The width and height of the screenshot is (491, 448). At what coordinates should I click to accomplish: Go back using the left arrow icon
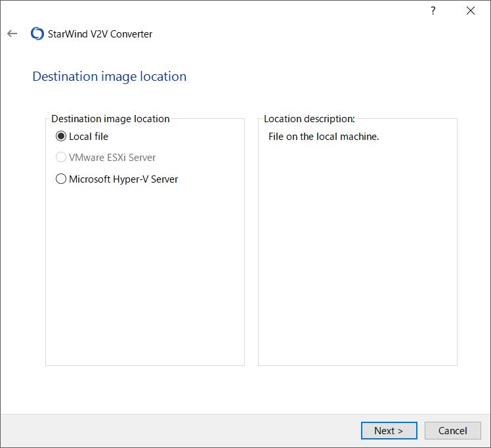click(12, 34)
